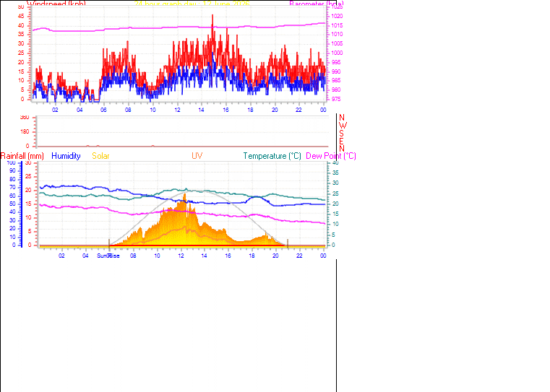Click the Windspeed (kph) axis title

(56, 4)
